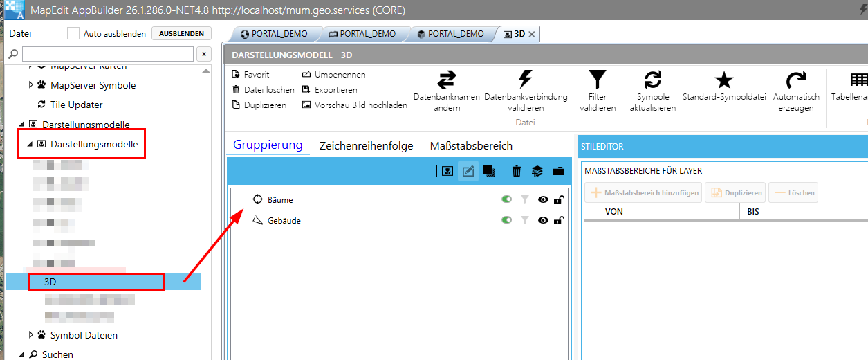Click the Symbole aktualisieren refresh icon
The width and height of the screenshot is (868, 360).
[652, 79]
